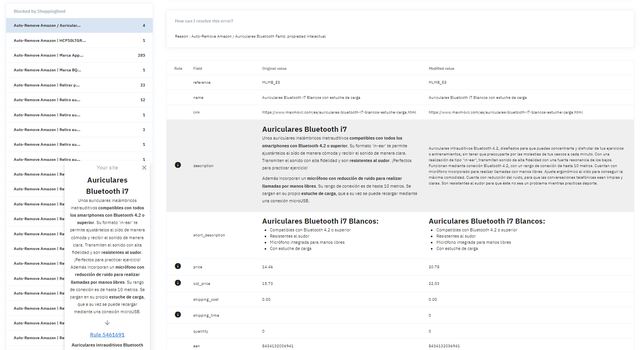
Task: Select Auto-Remove Amazon | HCP10LTGR... rule
Action: point(79,40)
